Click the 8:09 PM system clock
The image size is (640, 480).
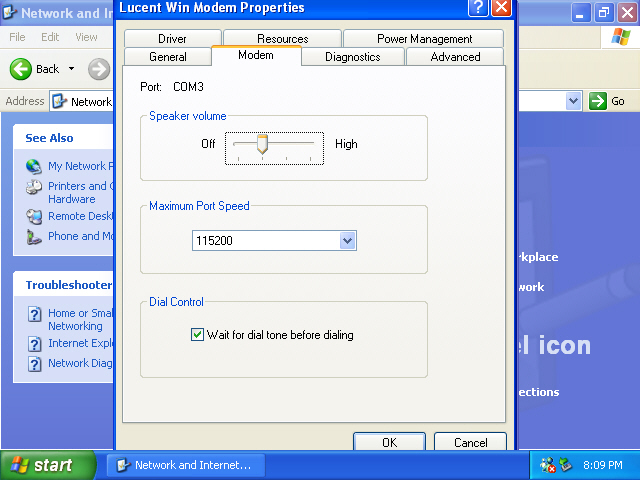pos(602,465)
